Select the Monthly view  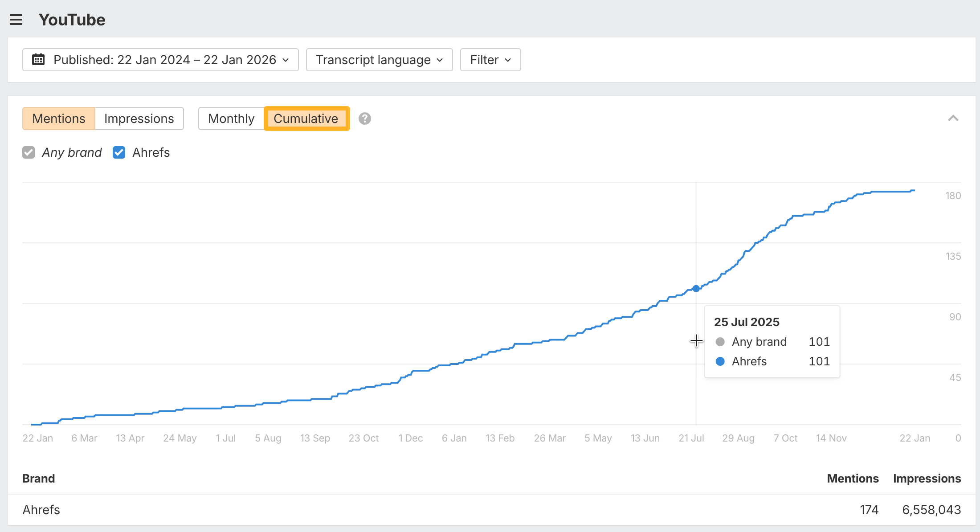tap(231, 119)
